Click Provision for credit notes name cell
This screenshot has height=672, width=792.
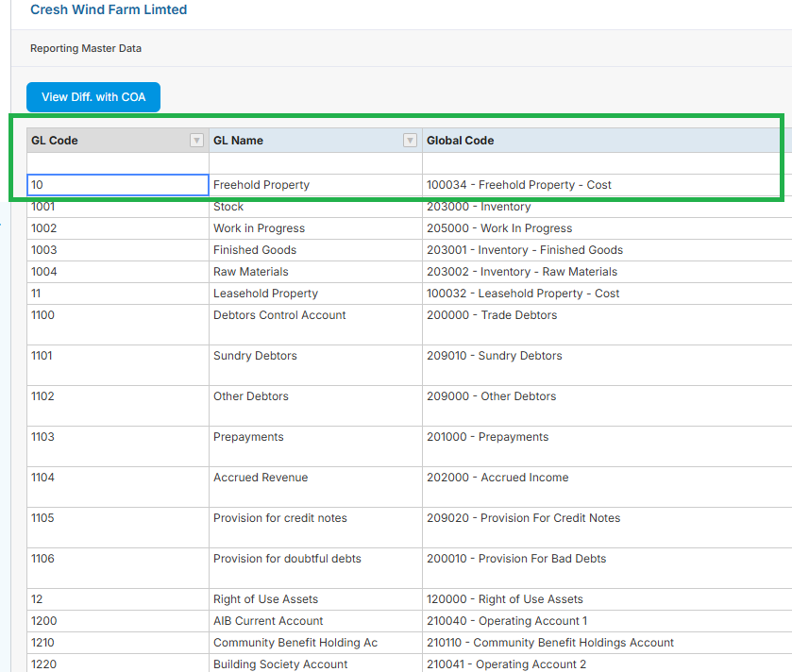pos(315,528)
